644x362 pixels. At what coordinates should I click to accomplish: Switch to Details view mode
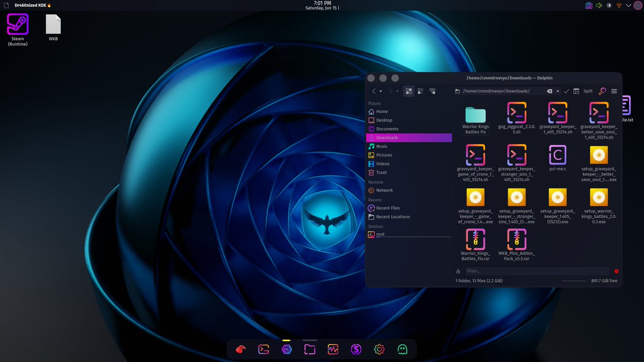(x=432, y=91)
